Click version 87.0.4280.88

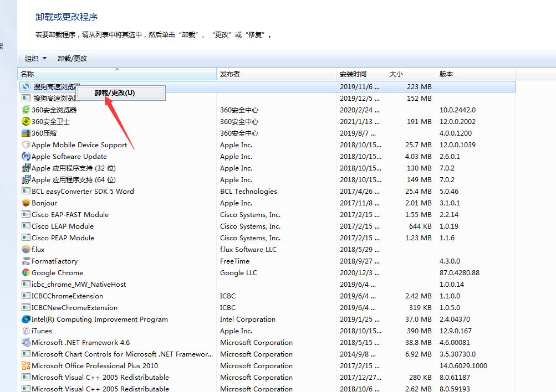(x=460, y=272)
